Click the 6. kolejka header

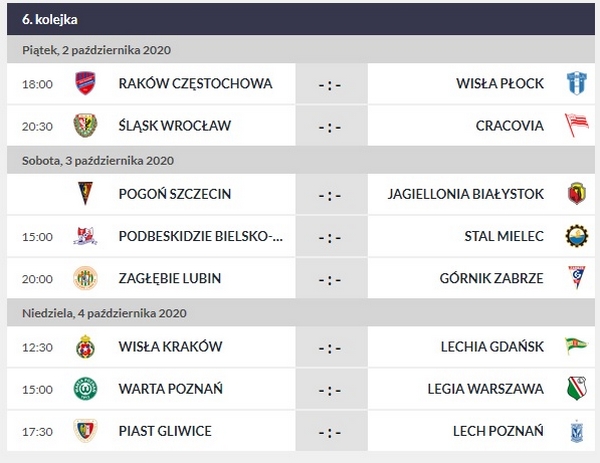point(50,19)
